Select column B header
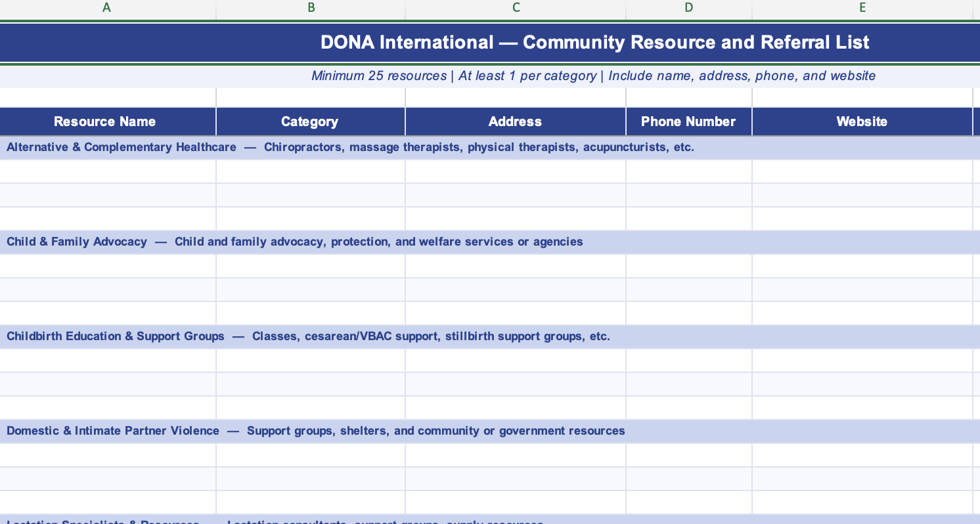The width and height of the screenshot is (980, 524). (x=311, y=8)
